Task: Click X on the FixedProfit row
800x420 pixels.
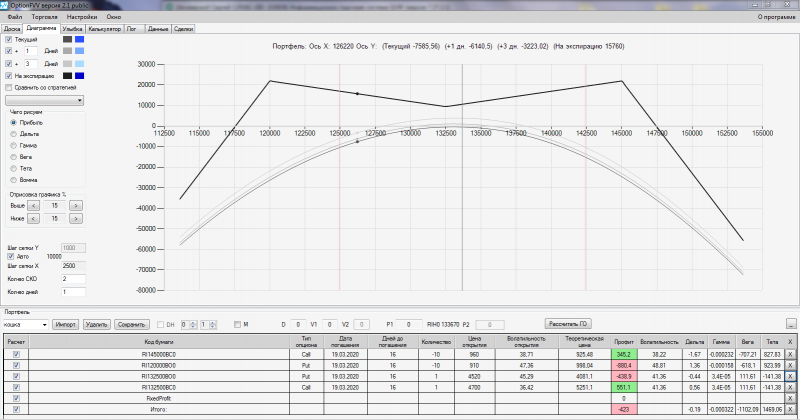Action: 790,398
